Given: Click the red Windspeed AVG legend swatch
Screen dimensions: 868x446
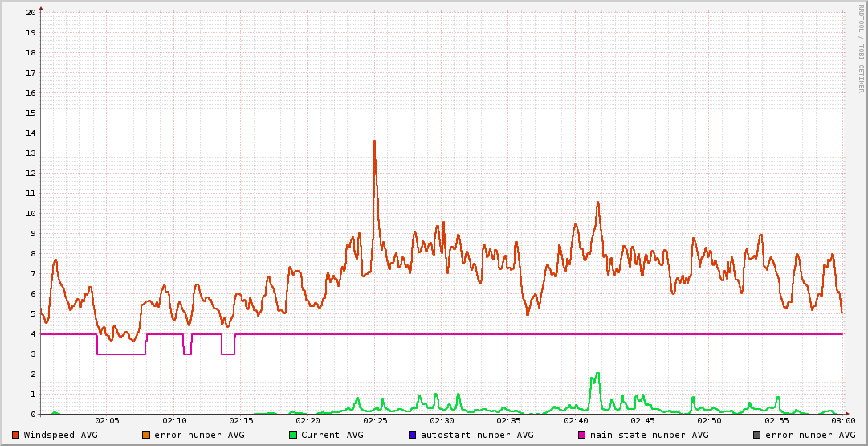Looking at the screenshot, I should [16, 435].
